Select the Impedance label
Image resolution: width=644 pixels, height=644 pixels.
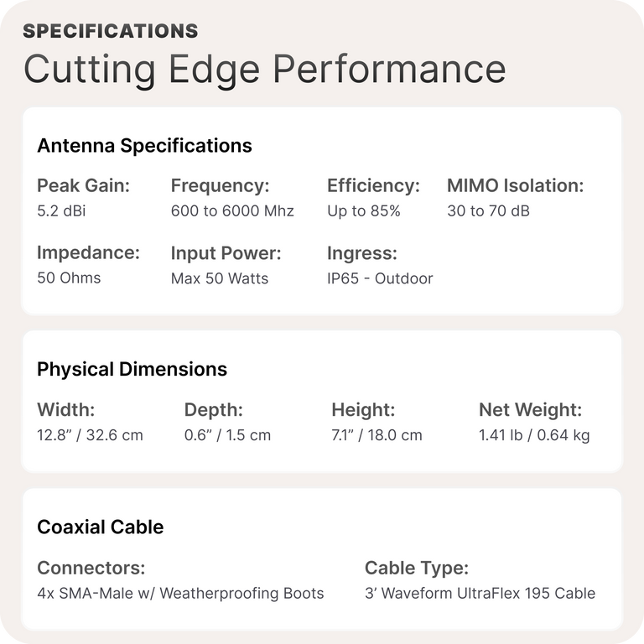click(88, 252)
